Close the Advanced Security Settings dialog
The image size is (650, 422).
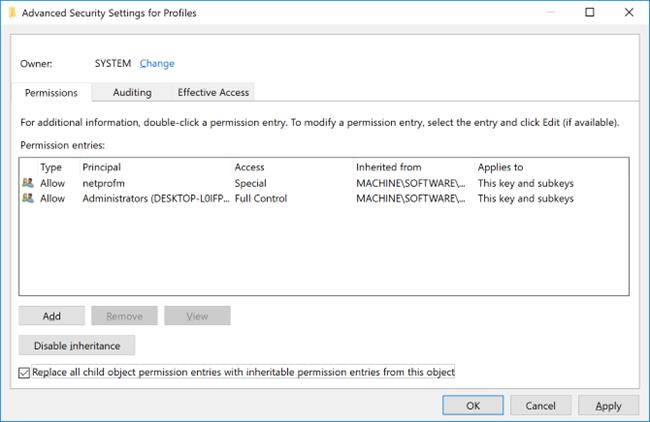click(629, 12)
